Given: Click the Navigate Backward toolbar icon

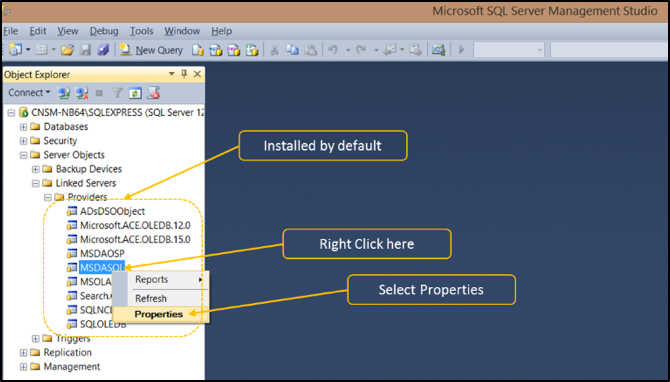Looking at the screenshot, I should [390, 50].
